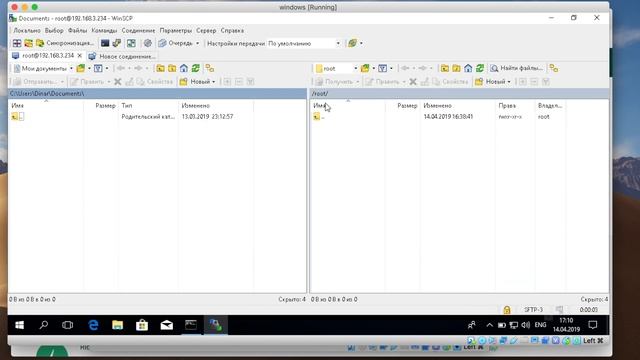The image size is (640, 360).
Task: Launch Microsoft Edge from taskbar
Action: click(x=93, y=325)
